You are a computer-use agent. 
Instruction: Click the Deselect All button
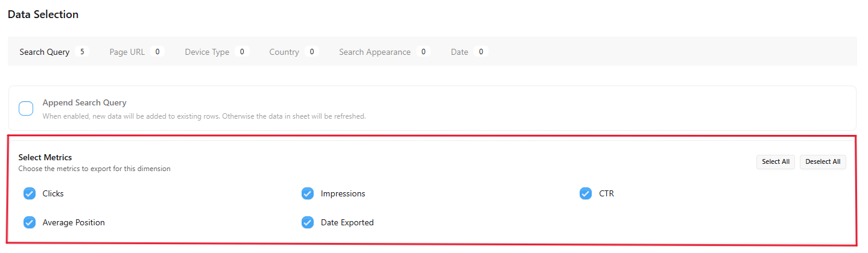(823, 162)
